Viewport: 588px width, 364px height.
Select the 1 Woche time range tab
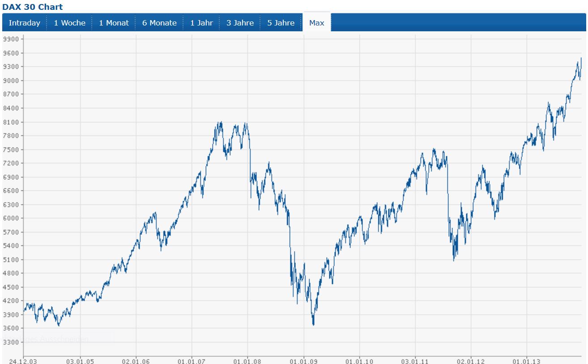[69, 22]
